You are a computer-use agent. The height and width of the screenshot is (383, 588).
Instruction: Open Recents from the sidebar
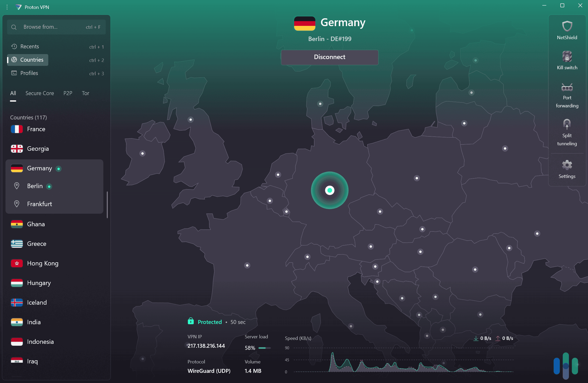pos(29,46)
